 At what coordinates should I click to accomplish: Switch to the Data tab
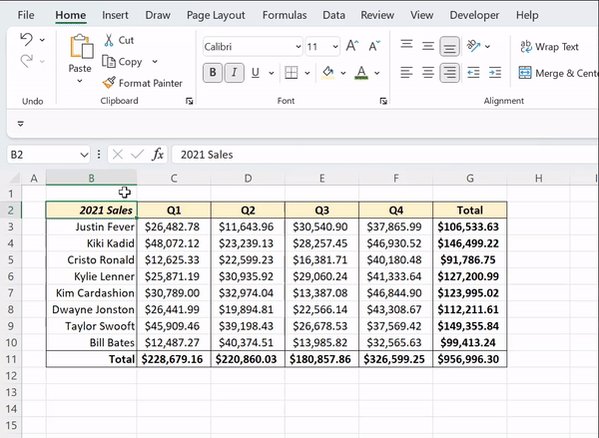(x=334, y=15)
